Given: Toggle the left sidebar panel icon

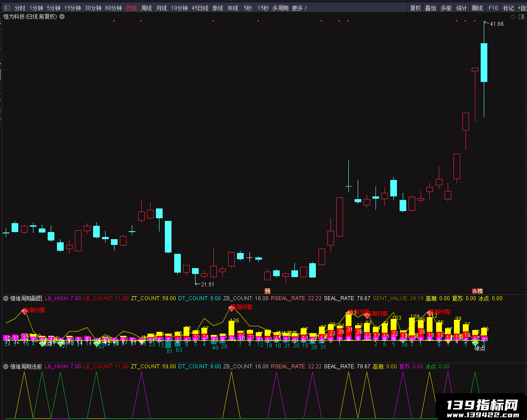Looking at the screenshot, I should point(7,8).
